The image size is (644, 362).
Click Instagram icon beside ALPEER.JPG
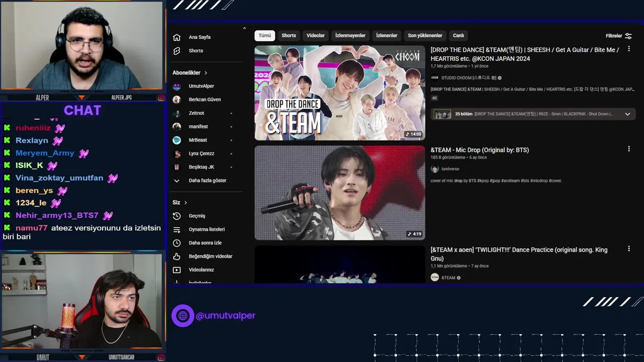[x=161, y=98]
